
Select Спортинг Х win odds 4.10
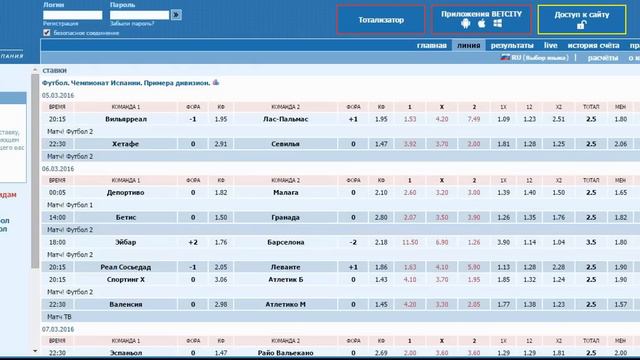click(410, 280)
